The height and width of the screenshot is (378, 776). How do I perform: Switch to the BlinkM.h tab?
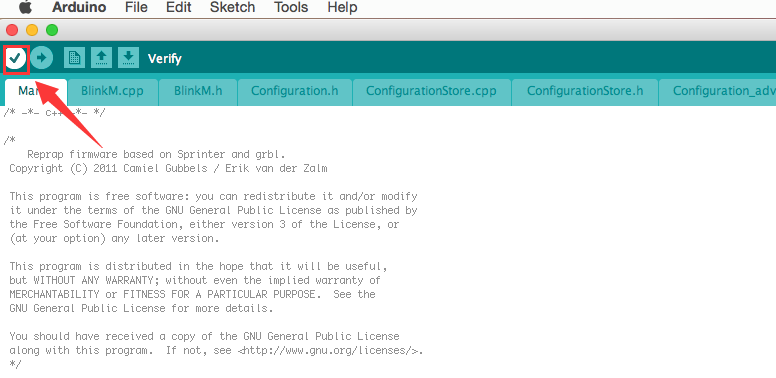click(x=198, y=92)
